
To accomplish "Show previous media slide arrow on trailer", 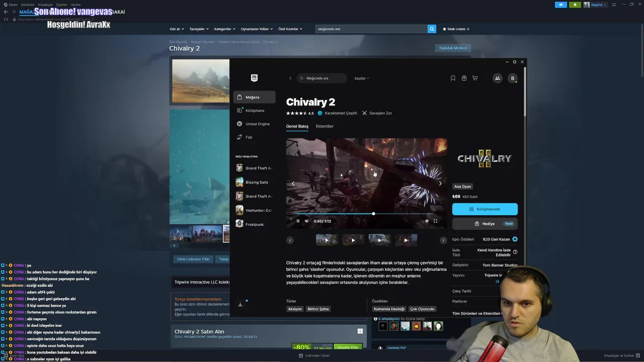I will pos(293,184).
